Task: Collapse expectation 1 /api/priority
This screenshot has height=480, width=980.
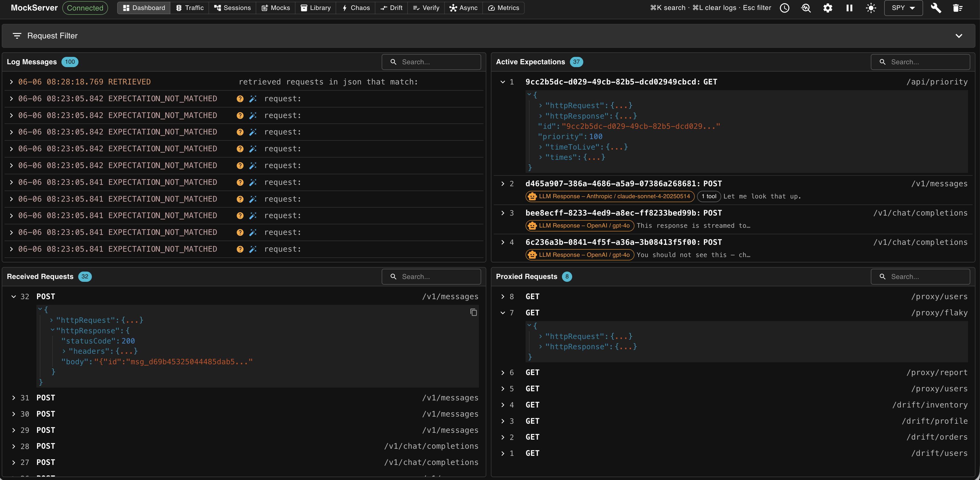Action: 503,82
